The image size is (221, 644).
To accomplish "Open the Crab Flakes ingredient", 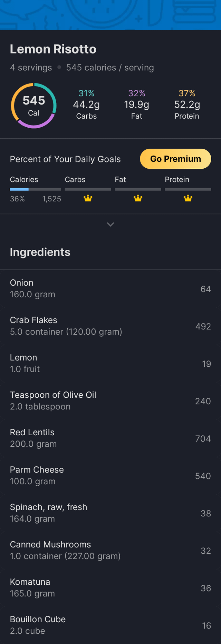I will click(x=110, y=326).
